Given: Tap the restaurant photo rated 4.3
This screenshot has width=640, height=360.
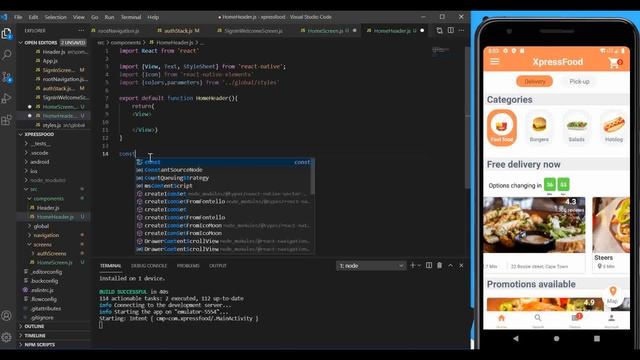Looking at the screenshot, I should coord(534,224).
